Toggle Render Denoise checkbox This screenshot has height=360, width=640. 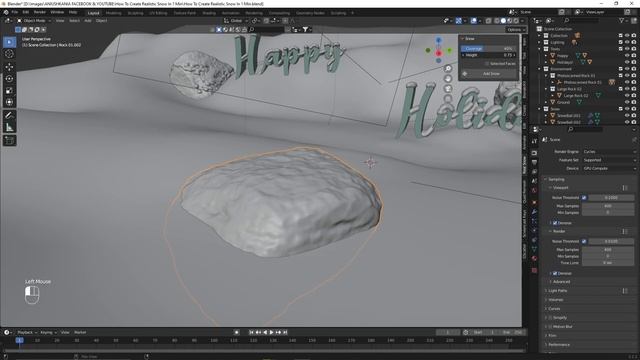point(555,273)
